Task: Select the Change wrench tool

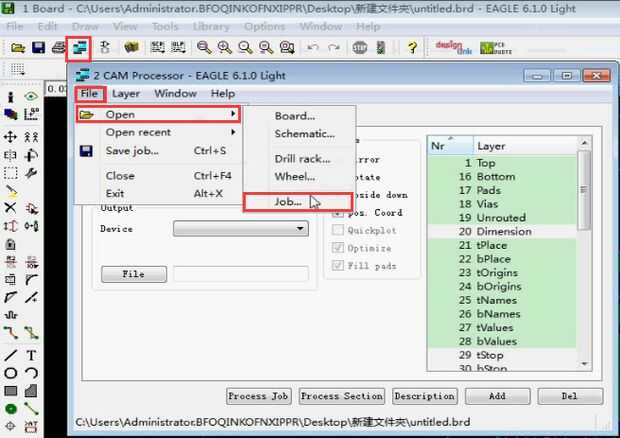Action: point(31,173)
